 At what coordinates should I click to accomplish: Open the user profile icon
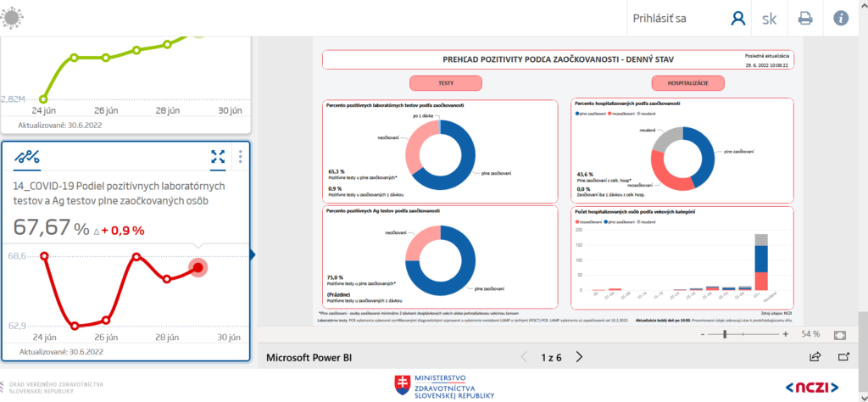[738, 19]
